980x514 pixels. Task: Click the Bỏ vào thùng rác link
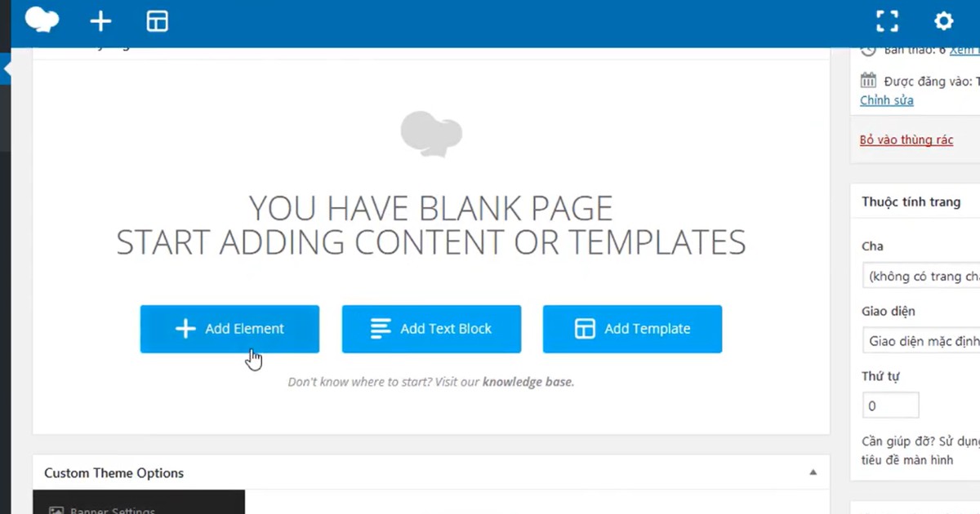pyautogui.click(x=906, y=140)
